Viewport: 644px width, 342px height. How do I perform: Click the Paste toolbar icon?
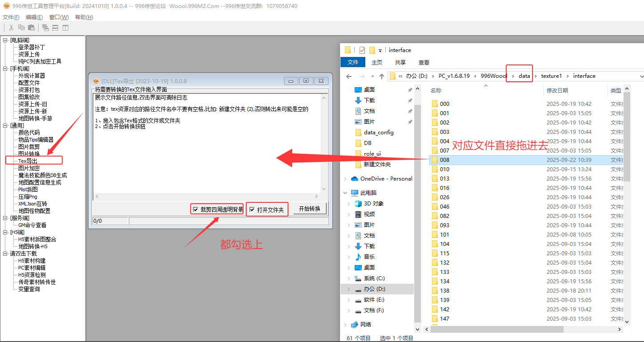pos(31,28)
